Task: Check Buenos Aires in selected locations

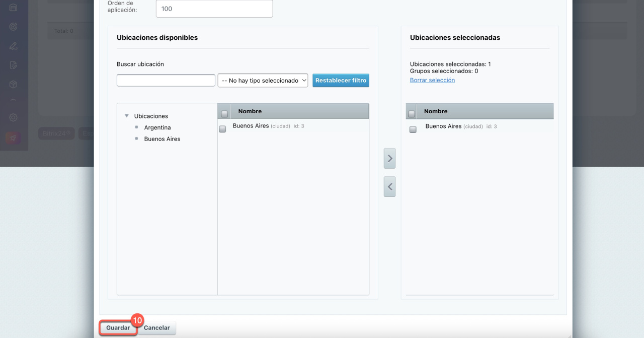Action: tap(413, 129)
